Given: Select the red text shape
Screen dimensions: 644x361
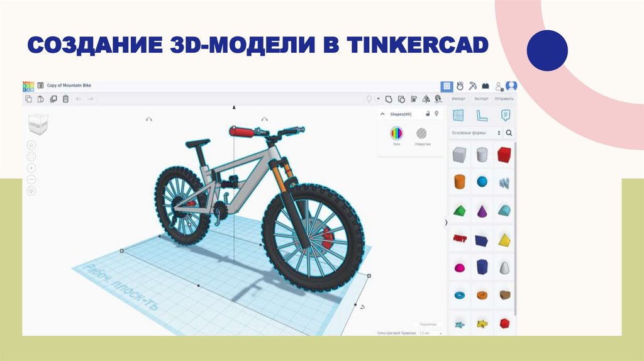Looking at the screenshot, I should point(459,238).
